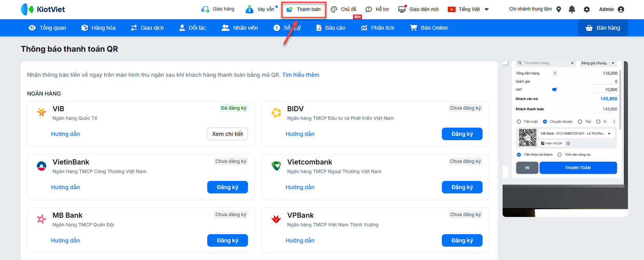The image size is (644, 260).
Task: Open the Tìm hiểu thêm link
Action: tap(300, 75)
